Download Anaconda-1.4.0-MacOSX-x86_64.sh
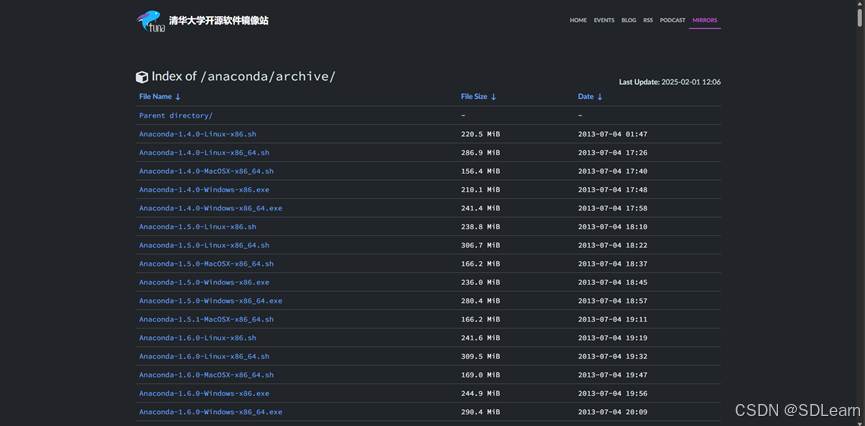The height and width of the screenshot is (426, 865). [206, 171]
